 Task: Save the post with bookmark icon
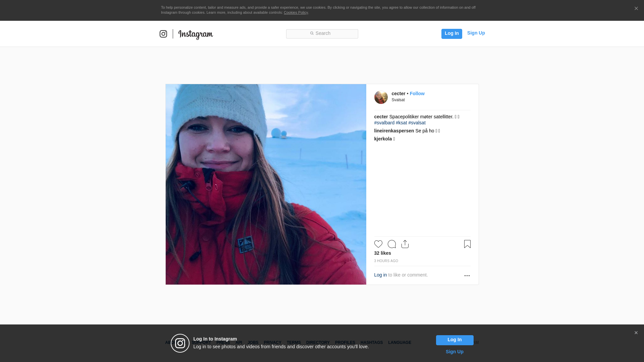click(x=467, y=244)
